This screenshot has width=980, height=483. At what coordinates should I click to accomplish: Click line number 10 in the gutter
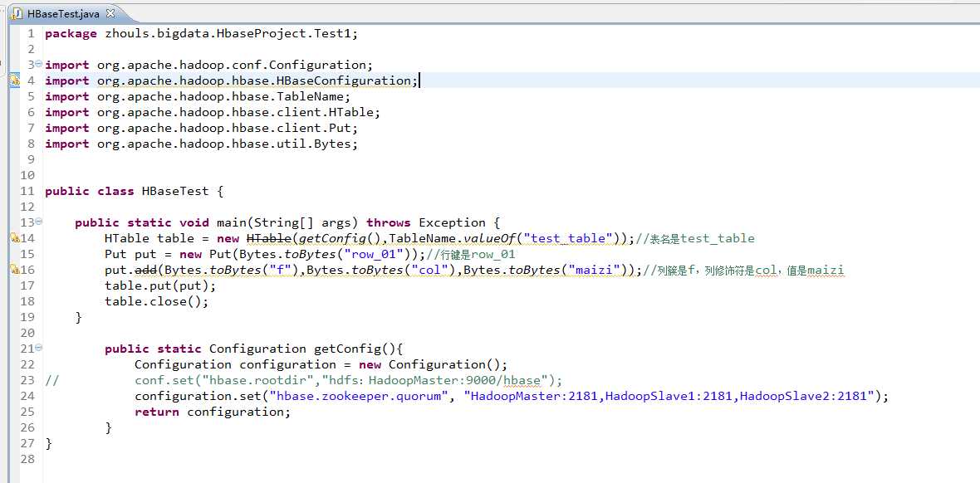tap(27, 176)
